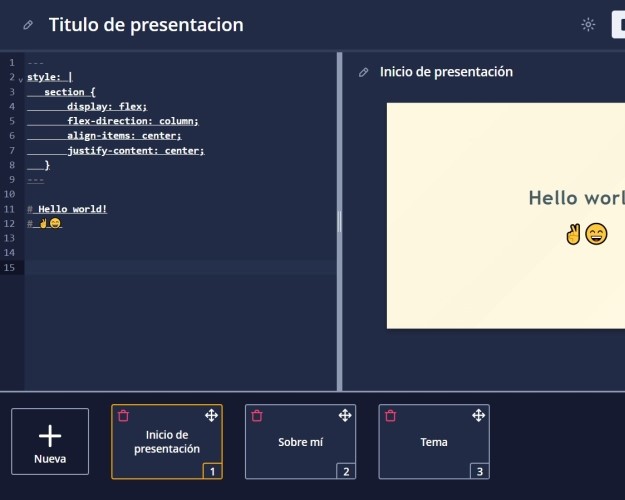Delete the Inicio de presentación slide
The image size is (625, 500).
click(x=123, y=415)
